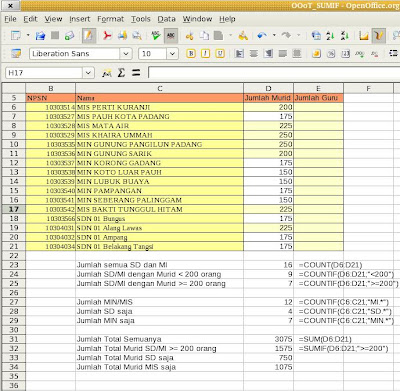Click the Paste clipboard icon
This screenshot has height=391, width=400.
point(218,35)
